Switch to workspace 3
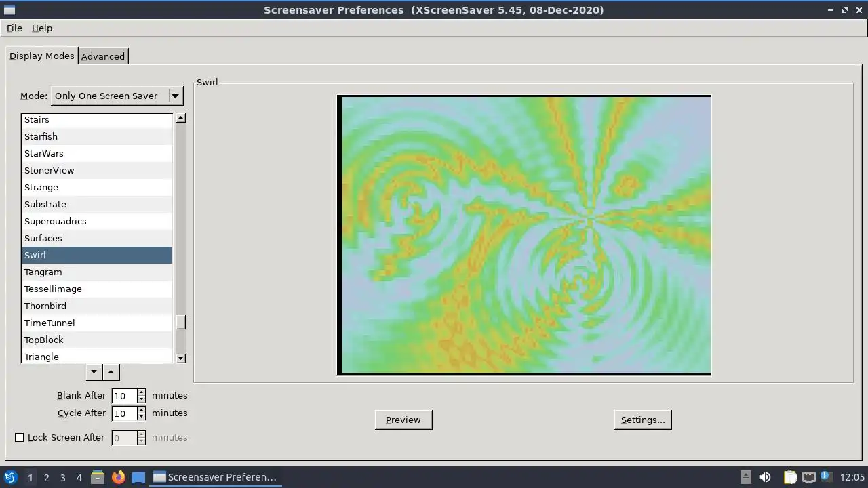The width and height of the screenshot is (868, 488). [x=62, y=477]
